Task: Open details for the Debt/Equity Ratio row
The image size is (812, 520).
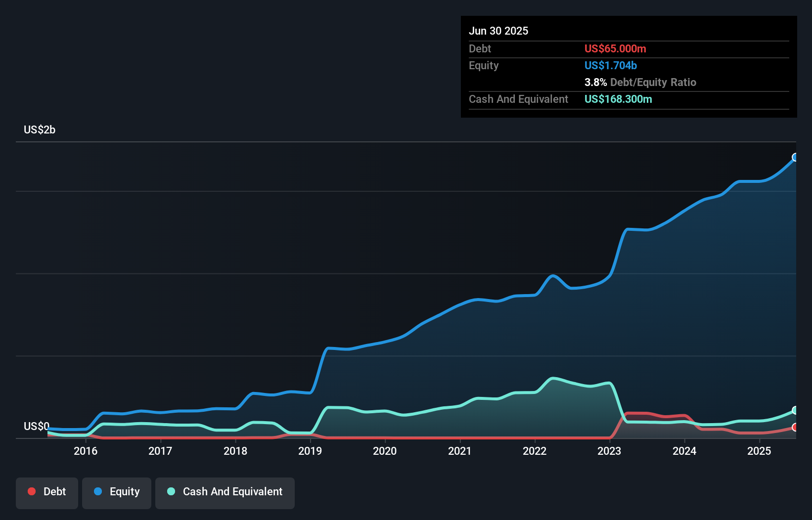Action: tap(640, 83)
